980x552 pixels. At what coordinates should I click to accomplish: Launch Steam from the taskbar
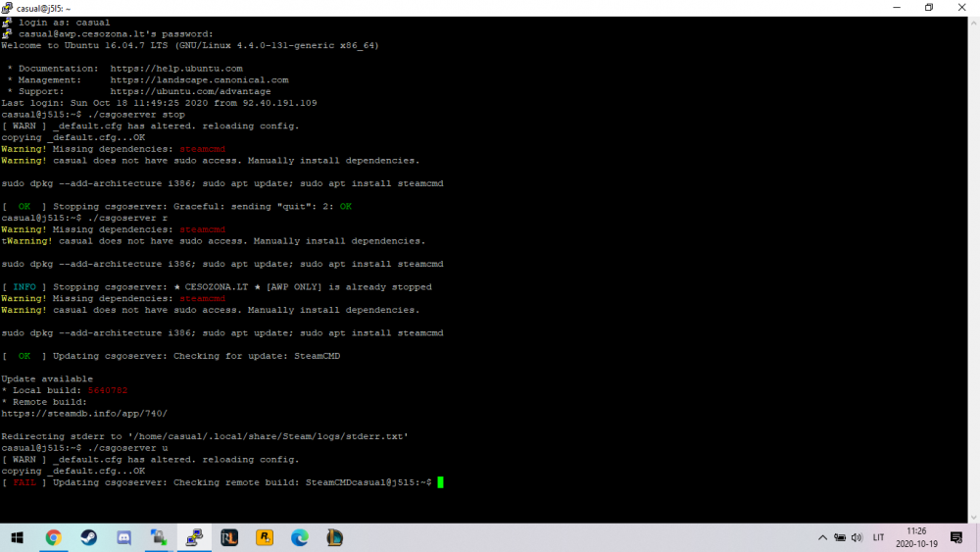[88, 537]
